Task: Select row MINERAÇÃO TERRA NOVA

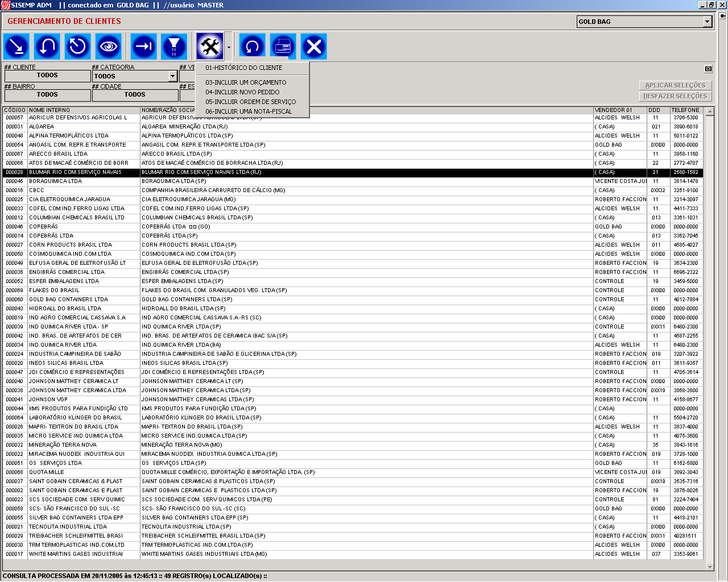Action: 84,445
